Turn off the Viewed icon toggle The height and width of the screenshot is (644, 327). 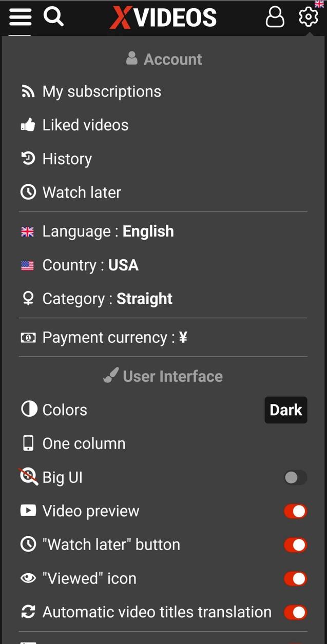click(295, 578)
